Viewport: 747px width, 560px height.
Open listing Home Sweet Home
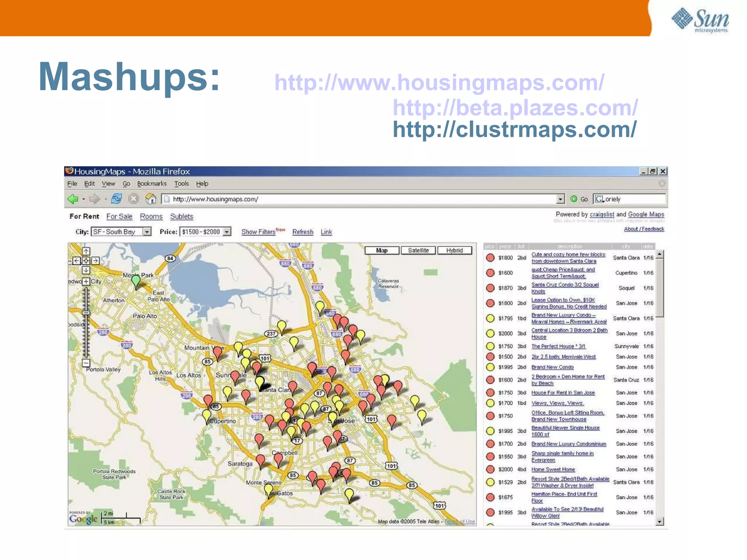pyautogui.click(x=553, y=469)
